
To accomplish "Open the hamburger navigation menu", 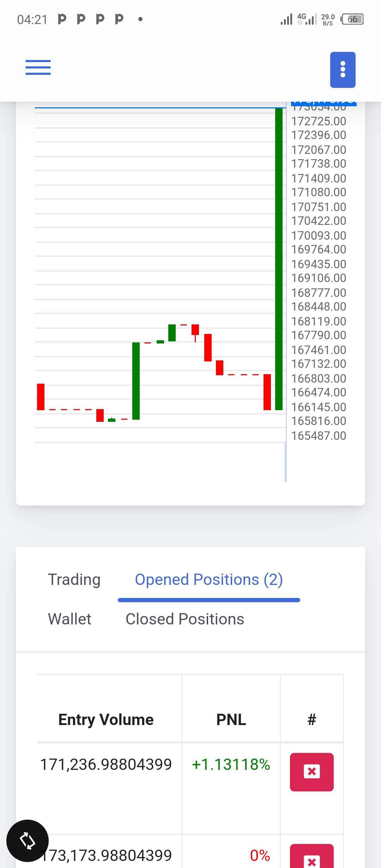I will 38,67.
